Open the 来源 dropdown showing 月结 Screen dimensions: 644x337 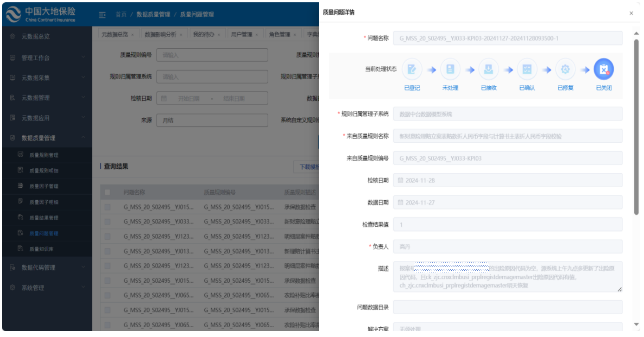coord(212,120)
